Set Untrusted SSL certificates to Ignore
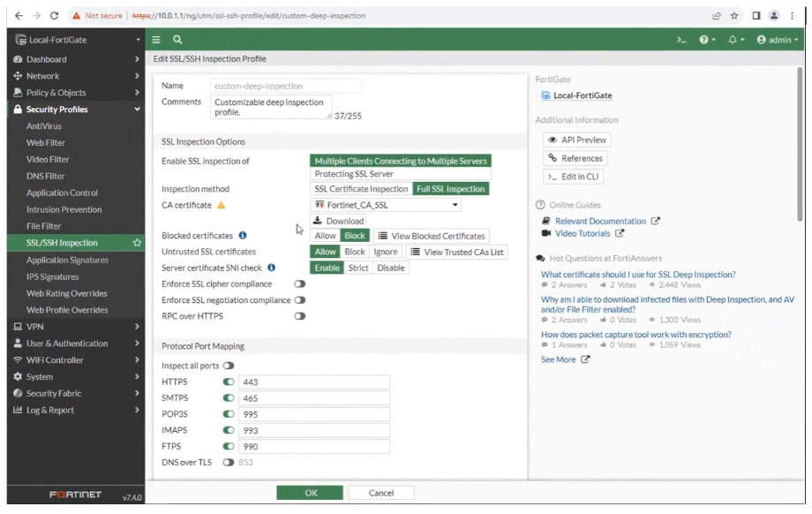This screenshot has width=812, height=514. pyautogui.click(x=386, y=252)
